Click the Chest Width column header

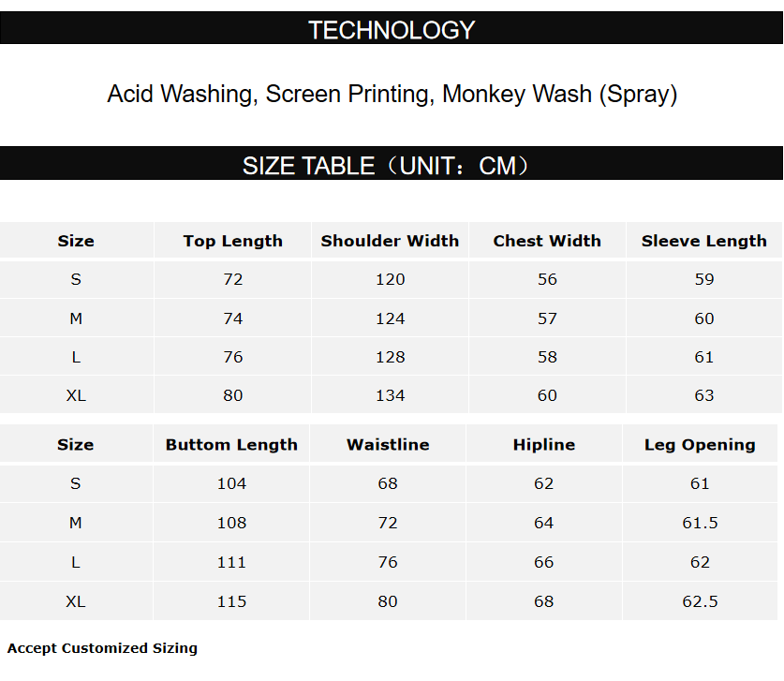pos(547,241)
